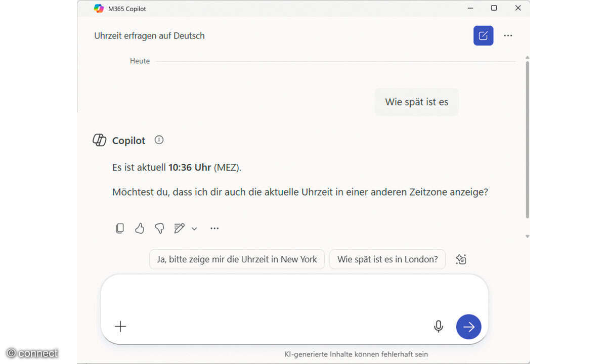The image size is (607, 364).
Task: Choose 'Ja, bitte zeige mir die Uhrzeit in New York'
Action: [236, 259]
